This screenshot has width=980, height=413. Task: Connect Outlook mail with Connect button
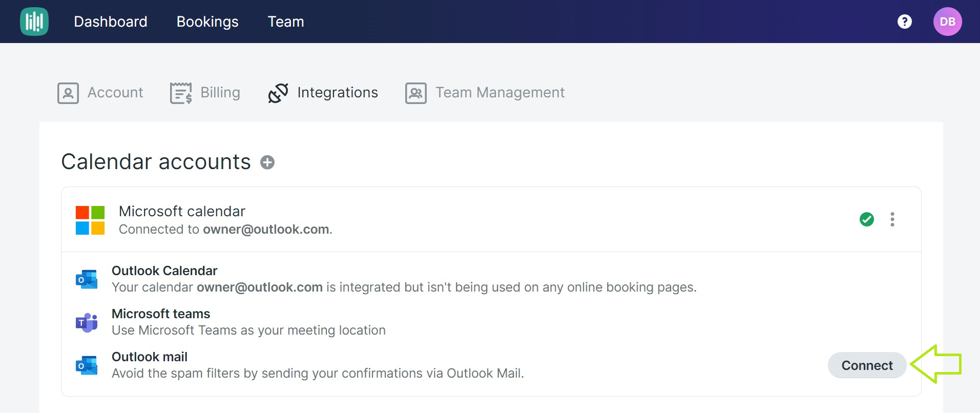tap(867, 365)
